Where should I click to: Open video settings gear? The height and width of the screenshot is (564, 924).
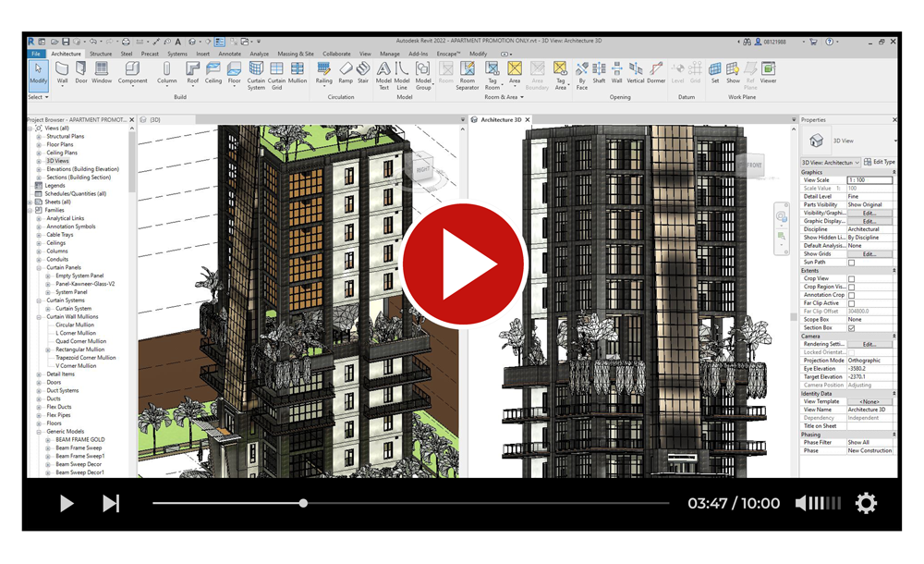(x=866, y=503)
